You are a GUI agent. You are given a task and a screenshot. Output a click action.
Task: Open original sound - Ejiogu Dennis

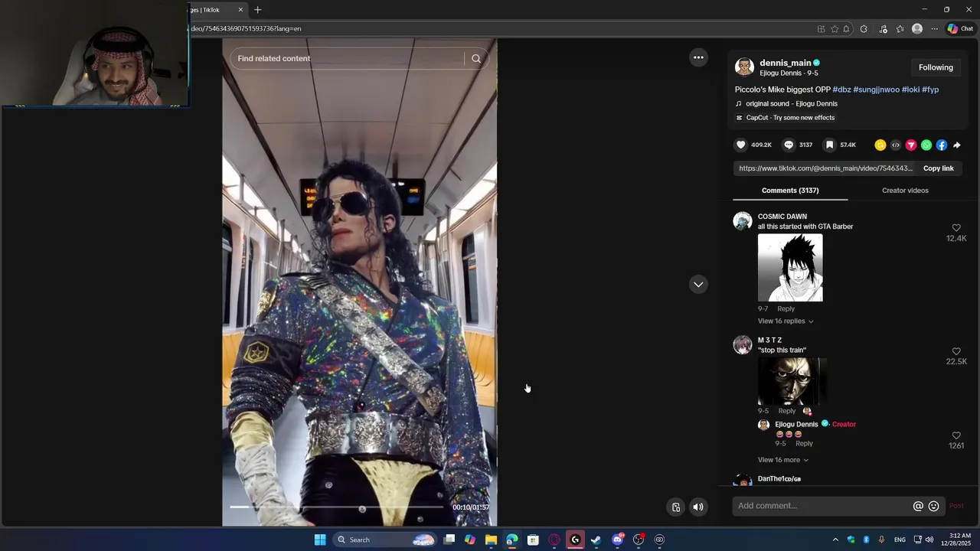[792, 104]
